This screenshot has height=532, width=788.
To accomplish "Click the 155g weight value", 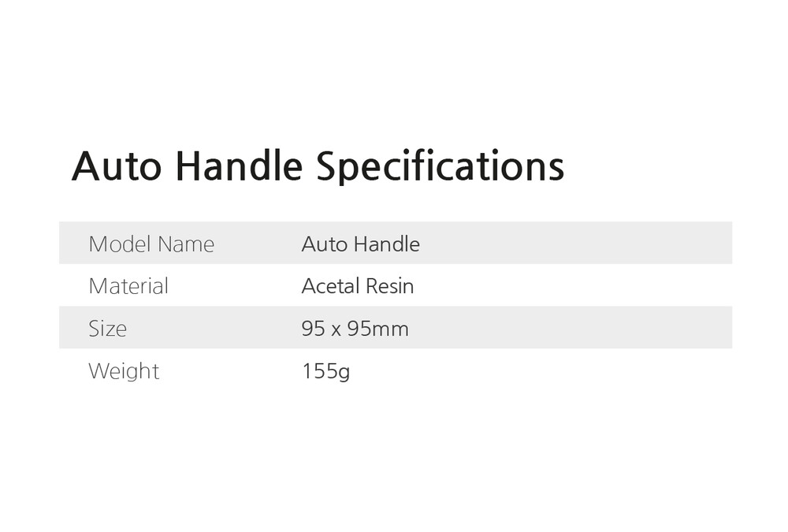I will 325,370.
